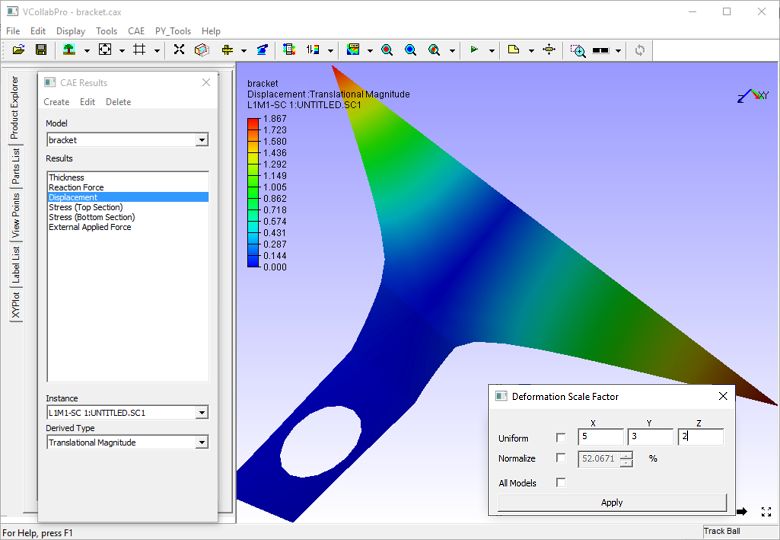Click the Save floppy disk icon

(x=41, y=50)
